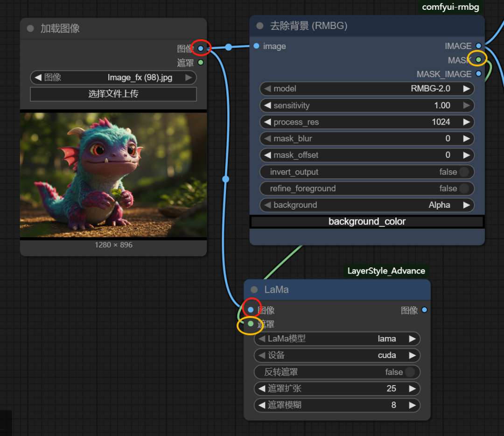
Task: Switch to next 设备 option with right arrow
Action: (413, 355)
